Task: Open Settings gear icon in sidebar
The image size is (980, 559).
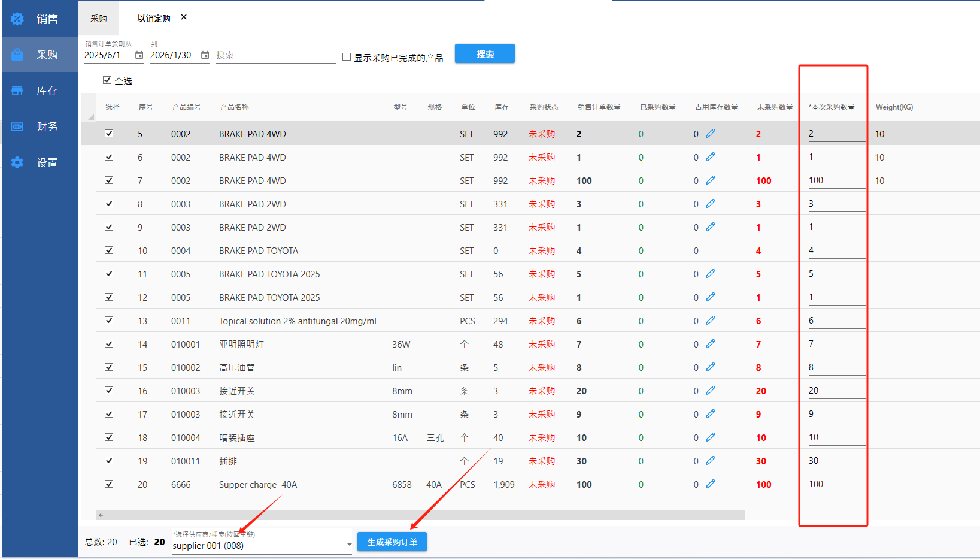Action: 17,162
